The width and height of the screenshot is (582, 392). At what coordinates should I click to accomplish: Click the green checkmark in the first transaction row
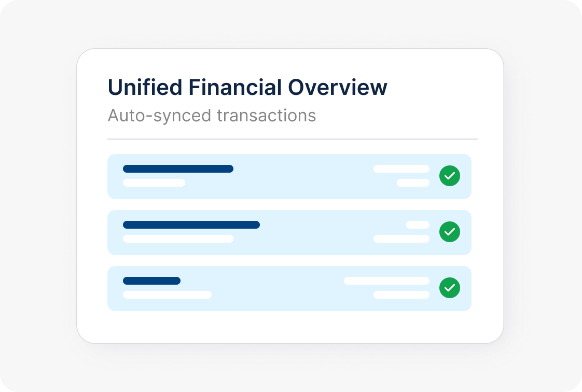click(x=450, y=176)
